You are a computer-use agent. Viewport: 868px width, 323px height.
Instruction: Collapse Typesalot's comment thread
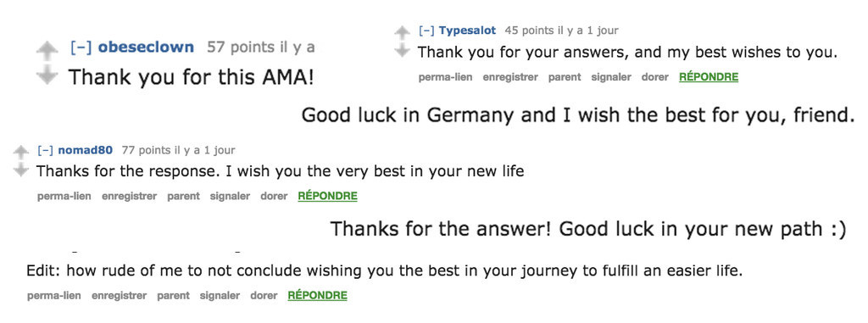point(426,31)
